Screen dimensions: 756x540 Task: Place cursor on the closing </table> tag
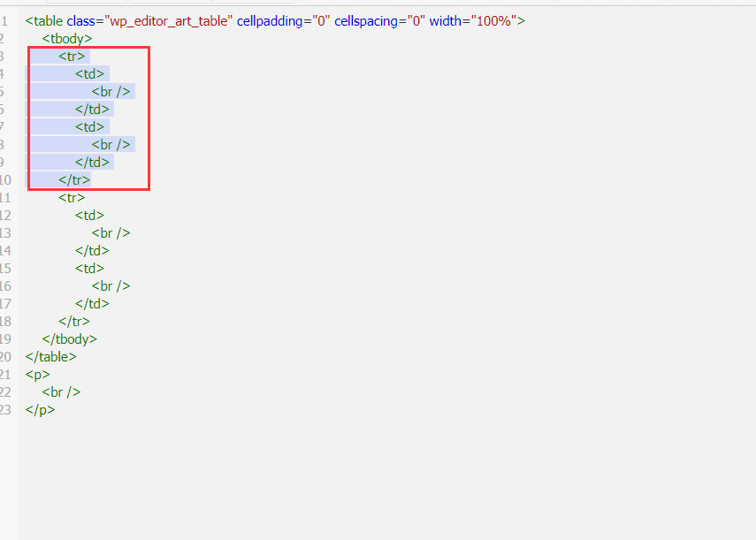pyautogui.click(x=51, y=357)
